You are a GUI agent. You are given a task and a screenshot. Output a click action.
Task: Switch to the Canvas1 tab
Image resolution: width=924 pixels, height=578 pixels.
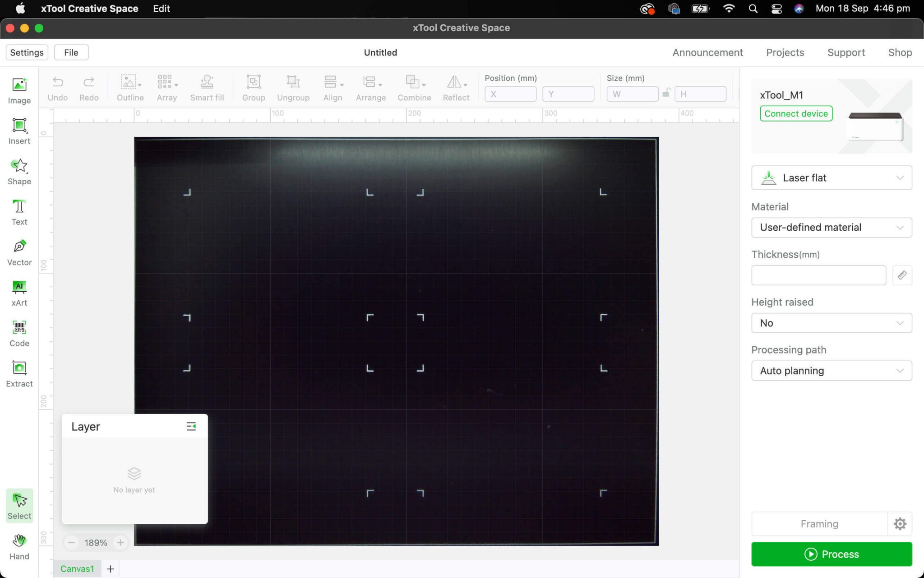pos(77,569)
